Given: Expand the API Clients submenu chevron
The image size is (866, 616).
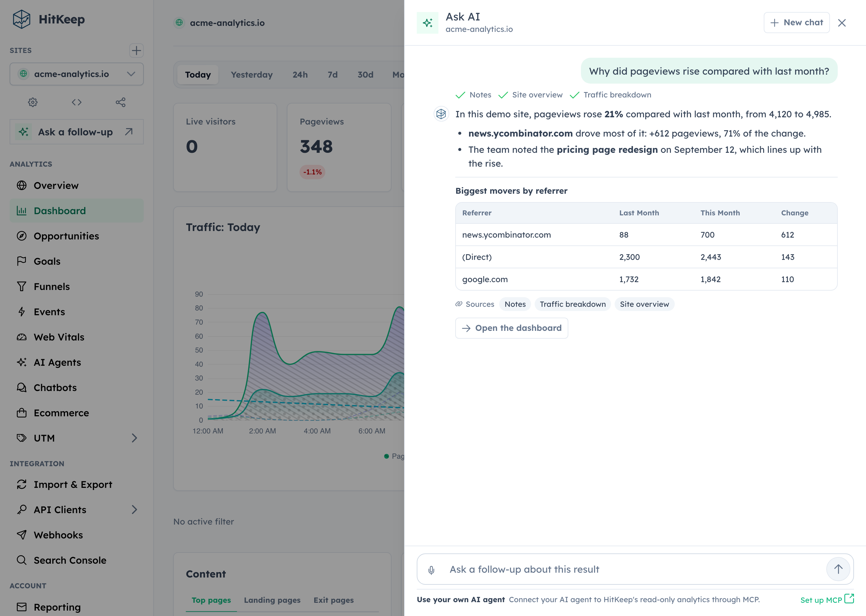Looking at the screenshot, I should pyautogui.click(x=134, y=510).
